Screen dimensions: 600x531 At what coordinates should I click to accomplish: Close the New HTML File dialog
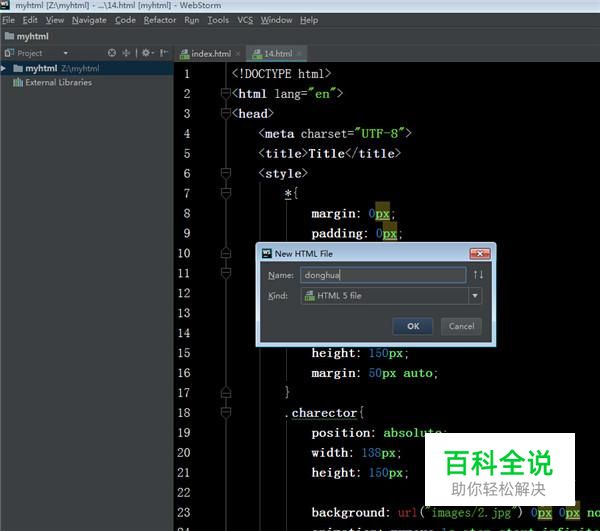pyautogui.click(x=480, y=253)
